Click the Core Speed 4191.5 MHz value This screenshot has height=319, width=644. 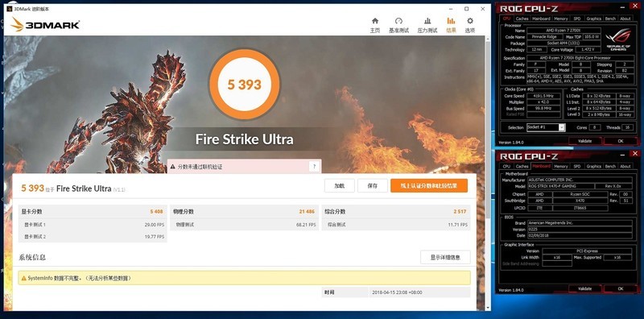click(x=544, y=96)
